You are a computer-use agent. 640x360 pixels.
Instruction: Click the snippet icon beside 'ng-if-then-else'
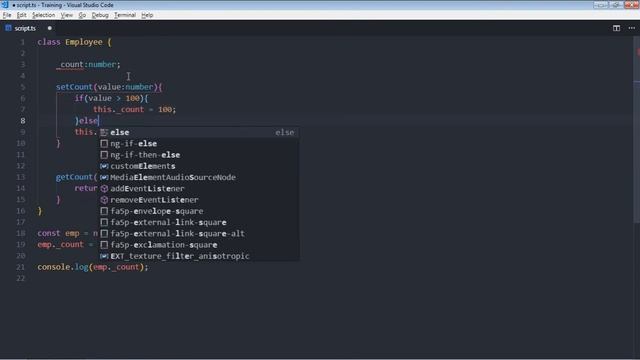coord(104,155)
